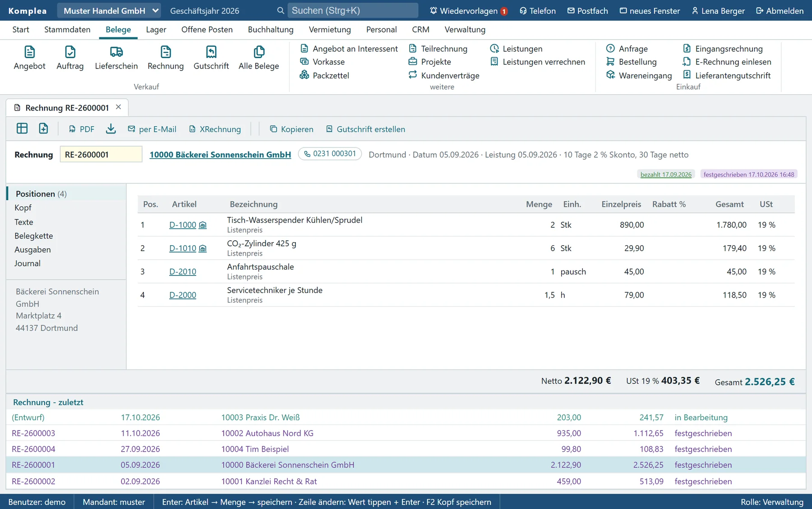Send the invoice per E-Mail

pyautogui.click(x=152, y=129)
